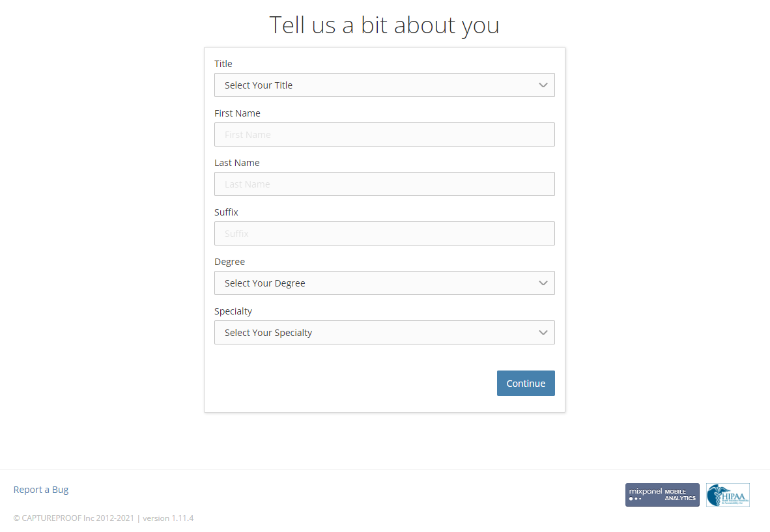Image resolution: width=770 pixels, height=532 pixels.
Task: Open the Report a Bug link
Action: click(41, 490)
